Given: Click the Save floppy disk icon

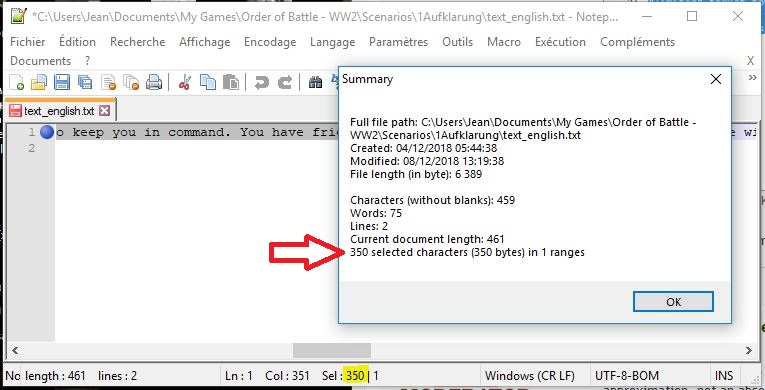Looking at the screenshot, I should click(x=62, y=82).
